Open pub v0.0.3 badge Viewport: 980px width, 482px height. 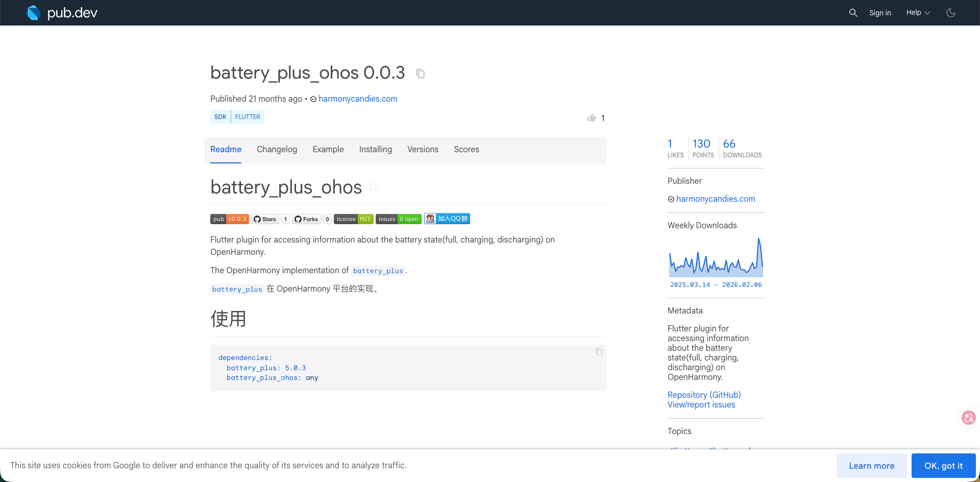pos(230,219)
